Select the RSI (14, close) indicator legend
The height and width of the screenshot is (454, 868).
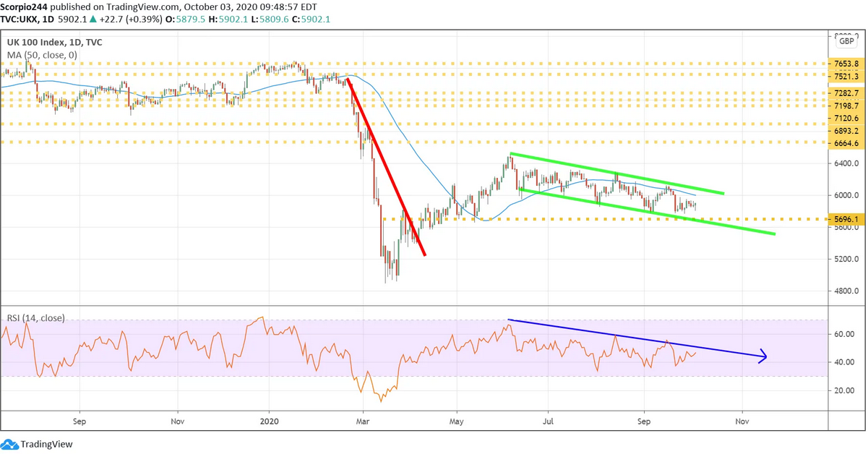click(x=35, y=317)
